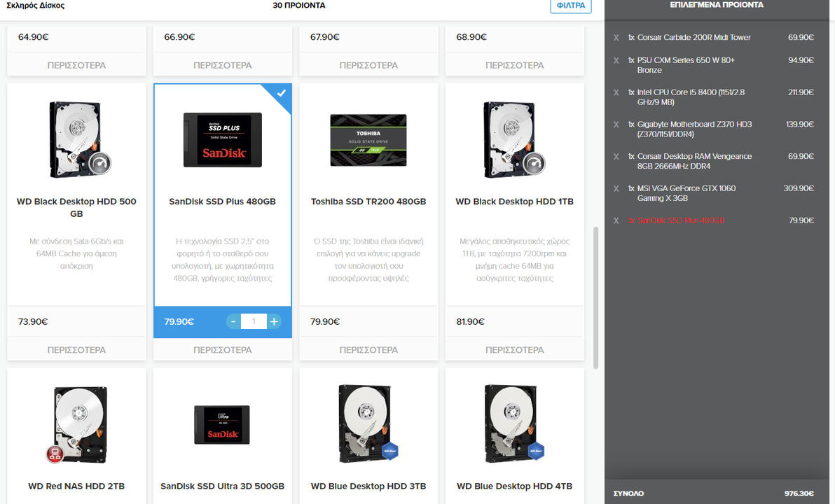Click title WD Black Desktop HDD 500 GB
This screenshot has width=835, height=504.
tap(76, 208)
